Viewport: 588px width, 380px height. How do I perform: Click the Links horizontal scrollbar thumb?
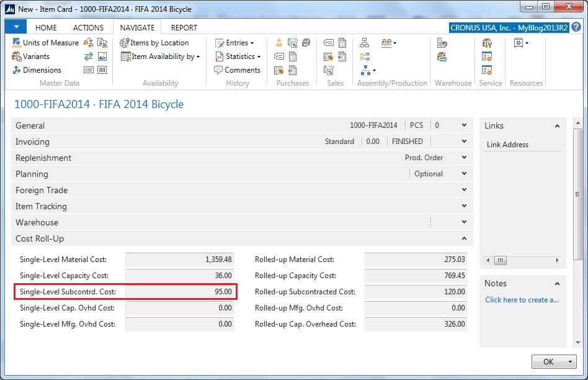(501, 260)
